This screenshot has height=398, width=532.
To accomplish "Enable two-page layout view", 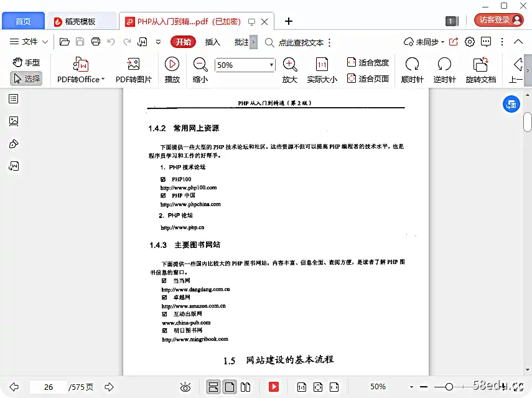I will click(245, 387).
